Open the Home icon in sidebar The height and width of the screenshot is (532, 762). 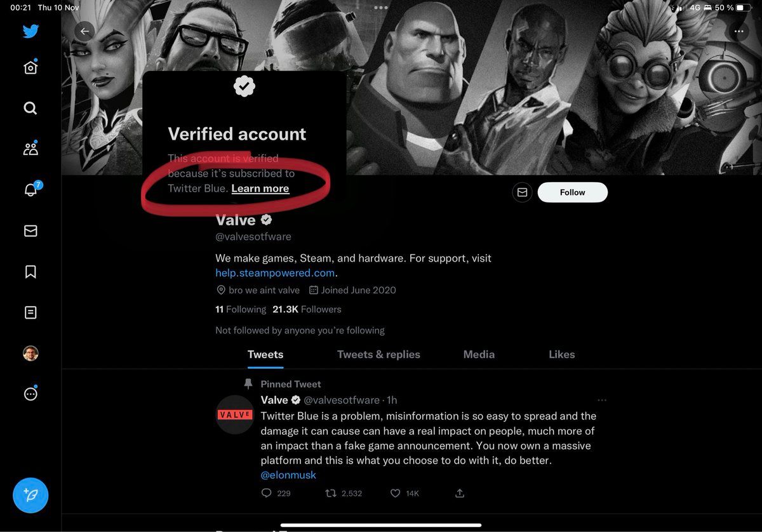click(x=30, y=68)
